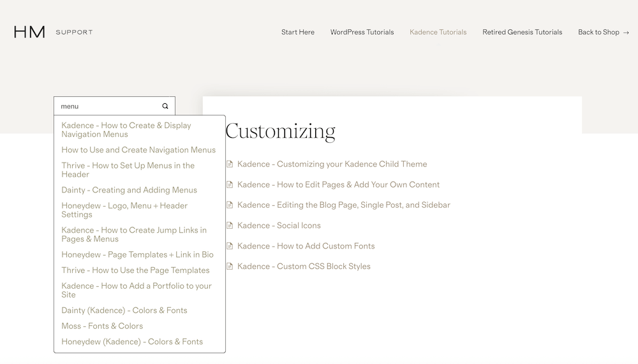Click the arrow icon after Back to Shop
The width and height of the screenshot is (638, 364).
(626, 33)
